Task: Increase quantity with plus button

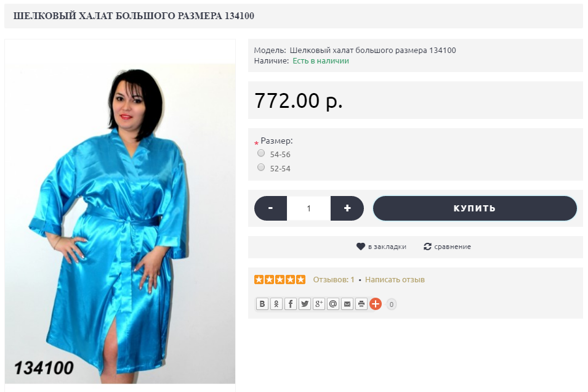Action: (x=347, y=208)
